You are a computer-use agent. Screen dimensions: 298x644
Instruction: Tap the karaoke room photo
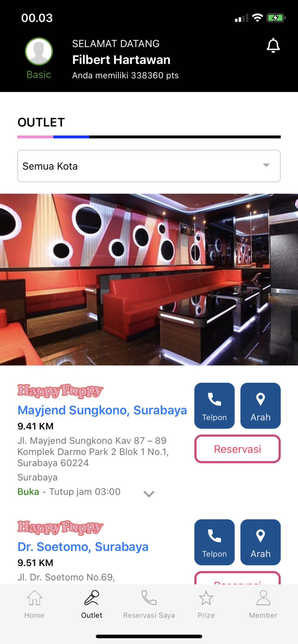point(149,280)
